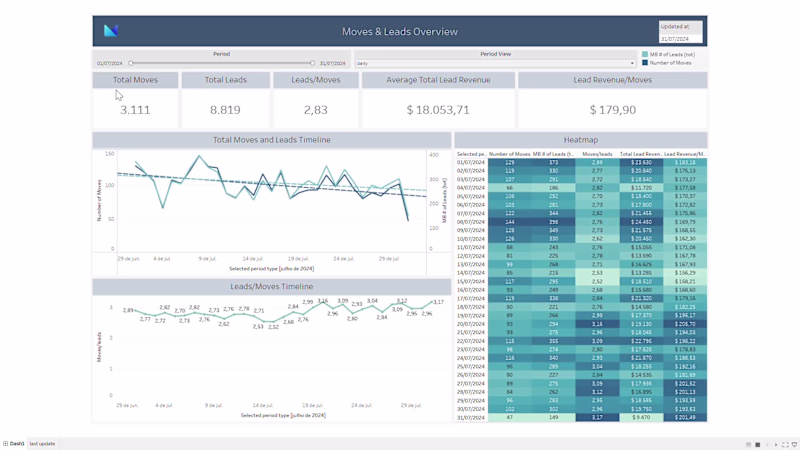
Task: Click the Number of Moves heatmap column header
Action: pos(509,154)
